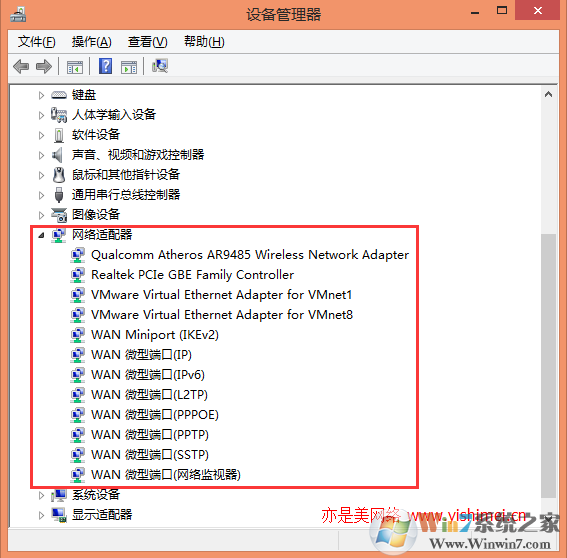The height and width of the screenshot is (558, 567).
Task: Select the WAN 微型端口(SSTP) entry
Action: tap(150, 455)
